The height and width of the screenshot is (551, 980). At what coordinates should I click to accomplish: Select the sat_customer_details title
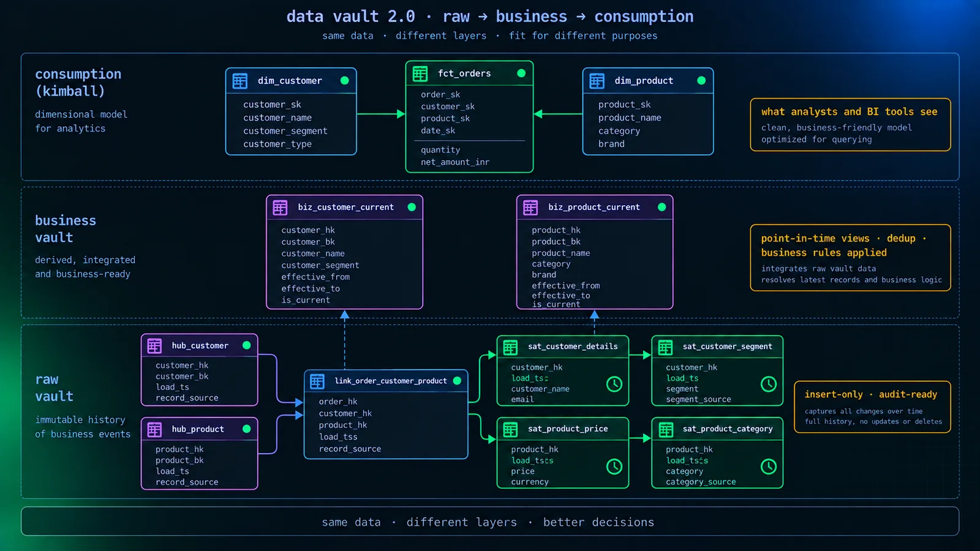(x=573, y=347)
